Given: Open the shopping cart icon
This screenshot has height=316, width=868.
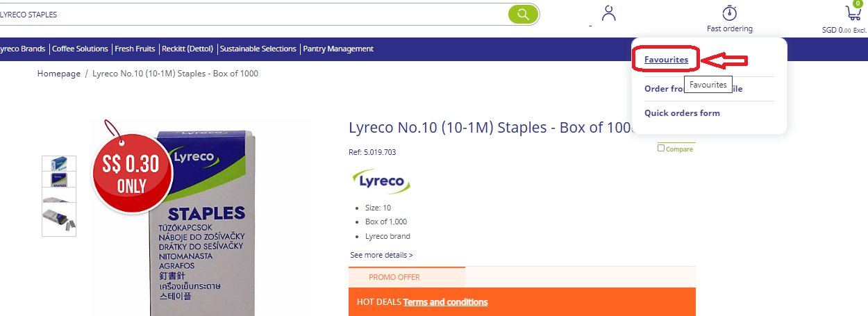Looking at the screenshot, I should (853, 13).
